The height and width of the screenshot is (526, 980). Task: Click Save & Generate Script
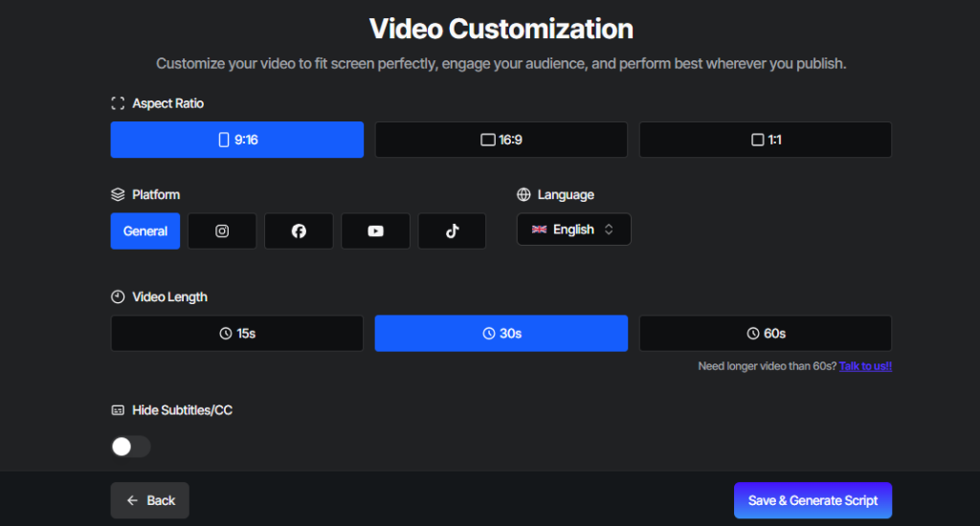pos(813,500)
